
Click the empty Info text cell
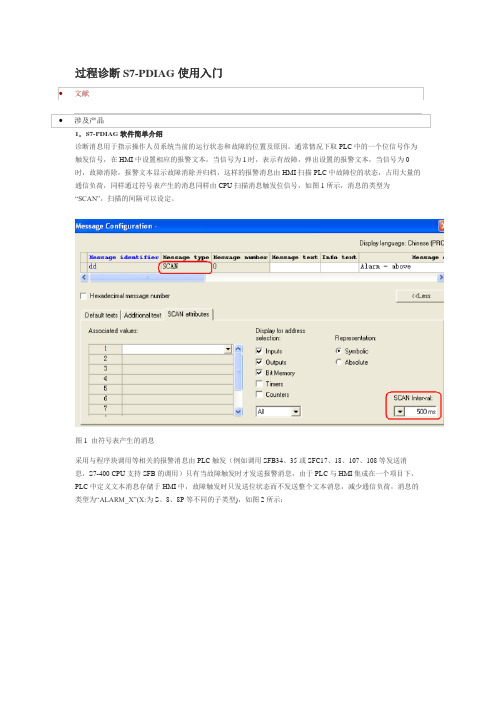(340, 266)
